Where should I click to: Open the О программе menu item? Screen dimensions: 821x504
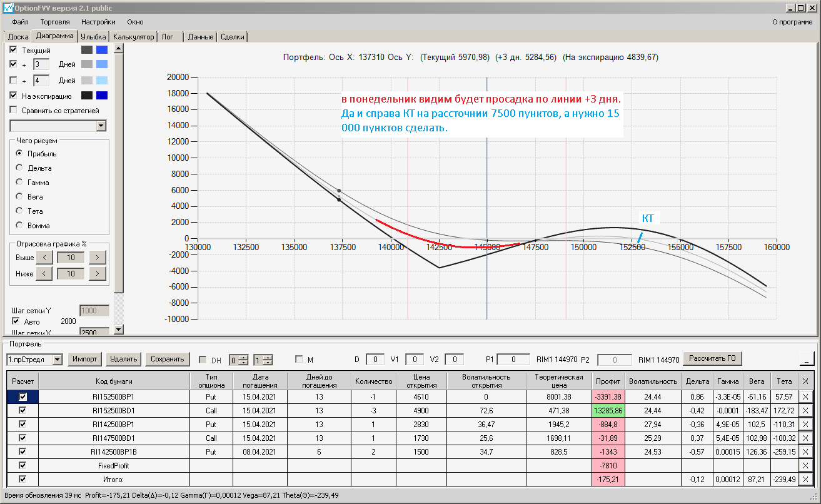coord(793,22)
